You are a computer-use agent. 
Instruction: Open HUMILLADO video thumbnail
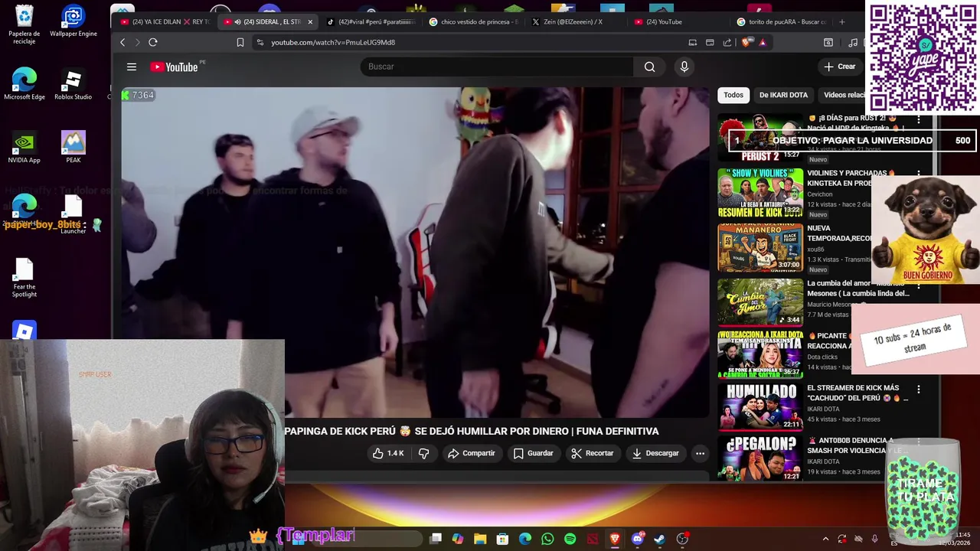click(760, 406)
